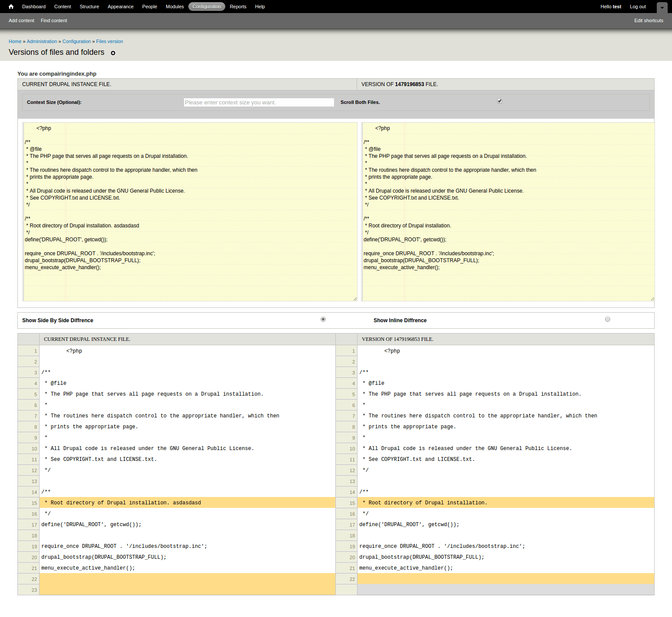
Task: Open the People menu
Action: point(150,7)
